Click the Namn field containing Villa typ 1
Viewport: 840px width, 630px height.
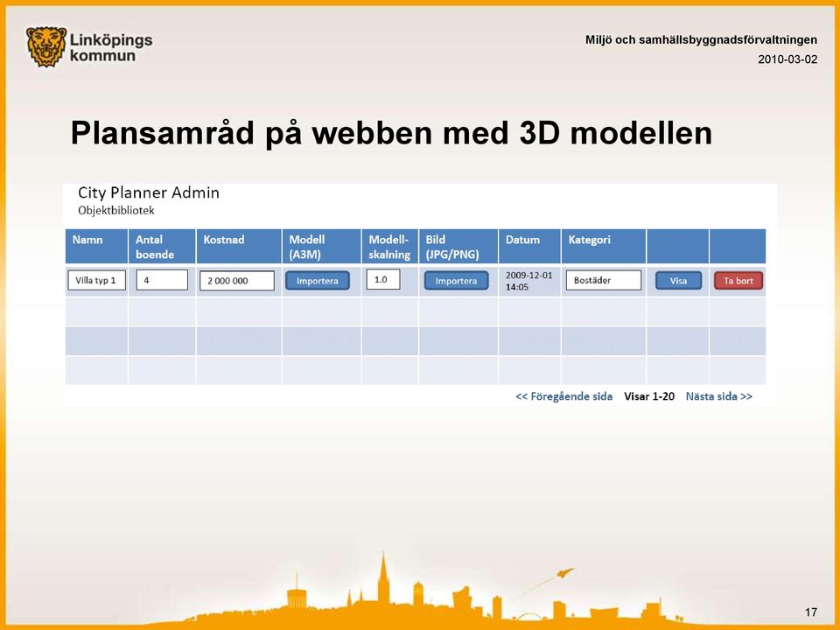point(97,280)
